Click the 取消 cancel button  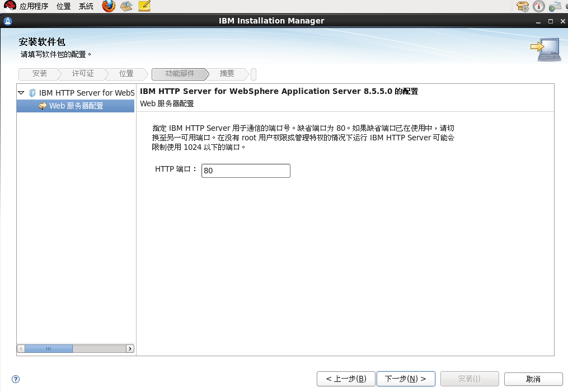coord(533,379)
